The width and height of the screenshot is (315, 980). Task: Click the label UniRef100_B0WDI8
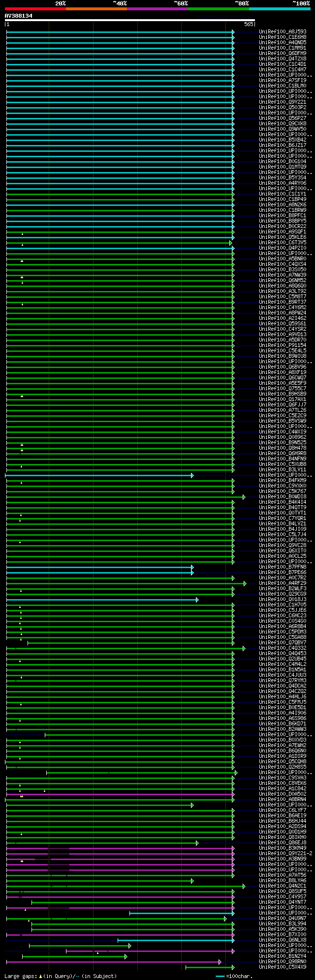click(x=283, y=496)
